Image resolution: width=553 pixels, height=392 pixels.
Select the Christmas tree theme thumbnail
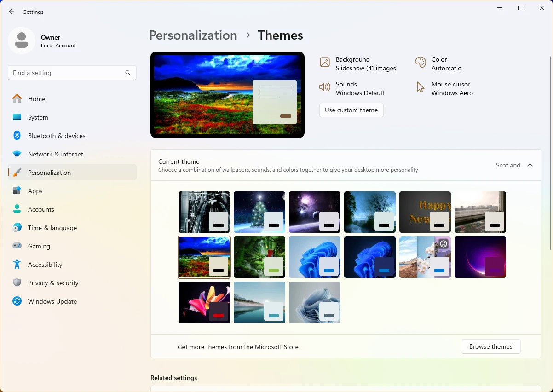(259, 212)
